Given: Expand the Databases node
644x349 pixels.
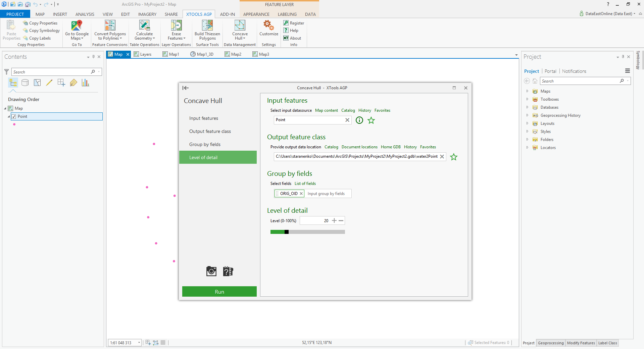Looking at the screenshot, I should pyautogui.click(x=527, y=107).
